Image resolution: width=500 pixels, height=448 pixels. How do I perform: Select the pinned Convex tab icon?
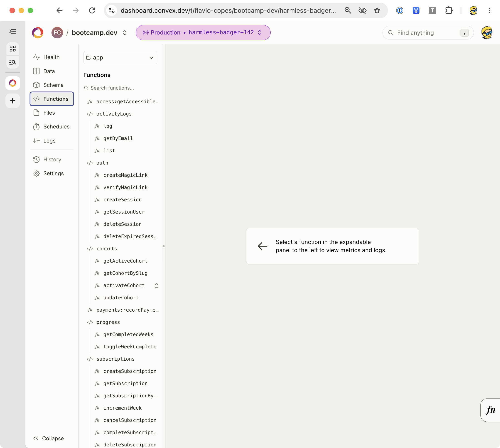coord(13,83)
